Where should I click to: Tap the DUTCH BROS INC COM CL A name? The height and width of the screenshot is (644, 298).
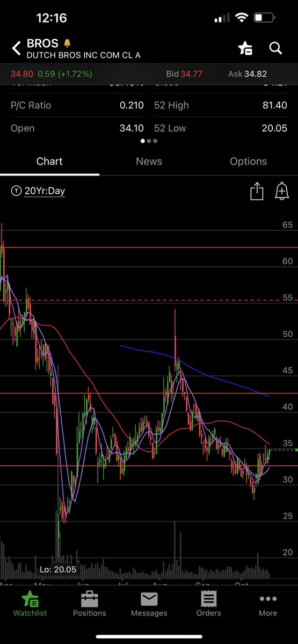83,55
